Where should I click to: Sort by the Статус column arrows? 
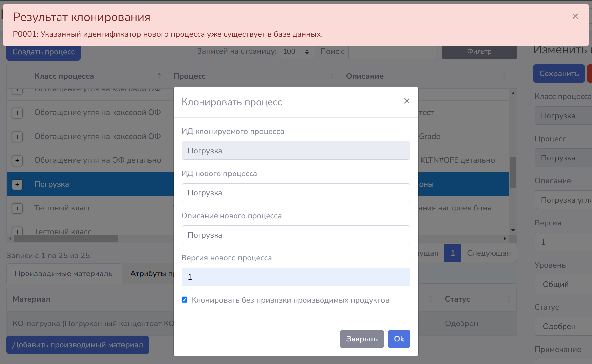[508, 299]
